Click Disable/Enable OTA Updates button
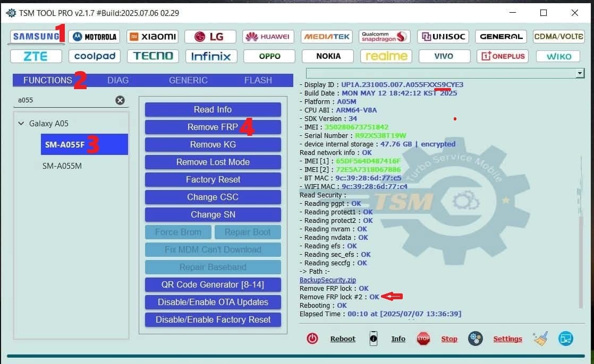The image size is (594, 364). point(213,302)
